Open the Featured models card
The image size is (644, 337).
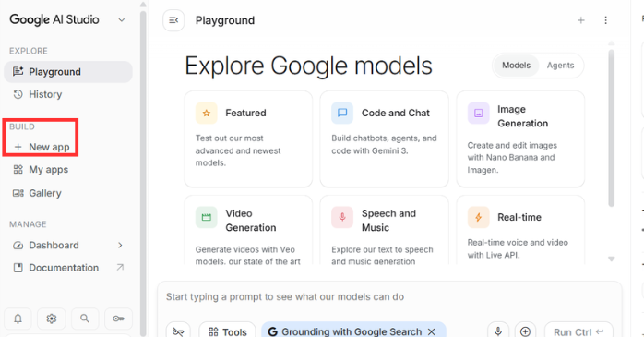click(x=248, y=138)
